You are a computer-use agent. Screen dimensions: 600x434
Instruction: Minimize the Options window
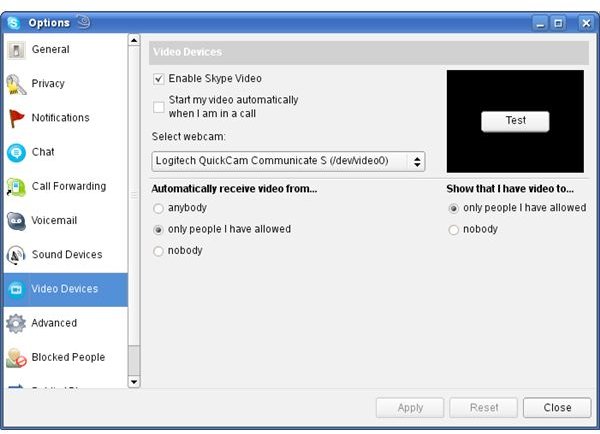540,24
